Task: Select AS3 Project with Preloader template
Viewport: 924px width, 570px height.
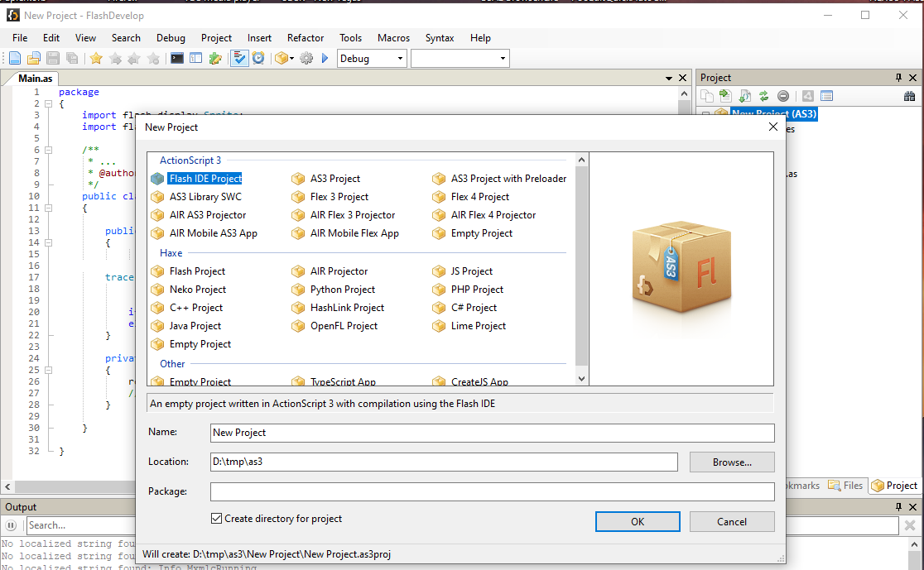Action: [500, 179]
